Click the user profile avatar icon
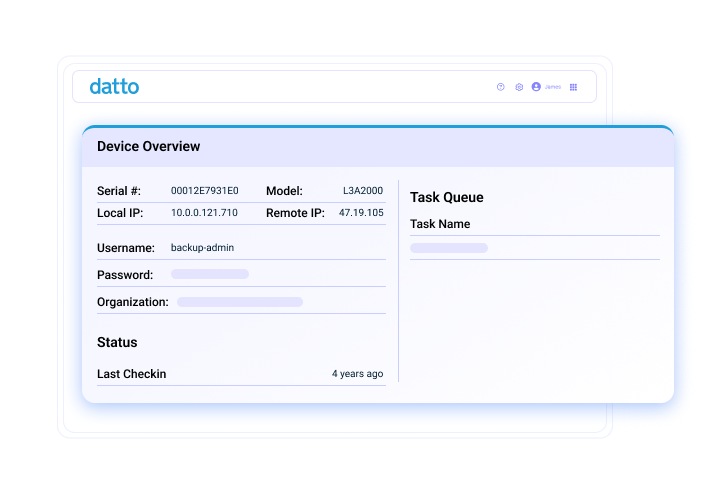Viewport: 706px width, 494px height. [x=536, y=86]
